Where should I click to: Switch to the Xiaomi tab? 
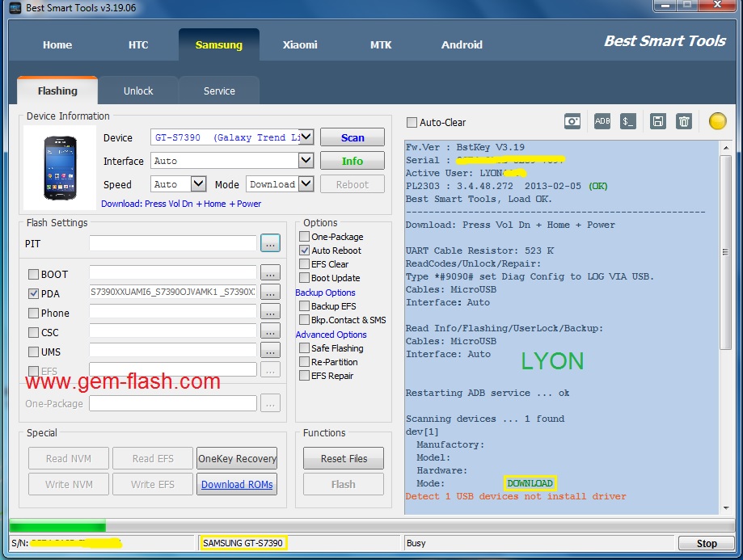point(300,45)
